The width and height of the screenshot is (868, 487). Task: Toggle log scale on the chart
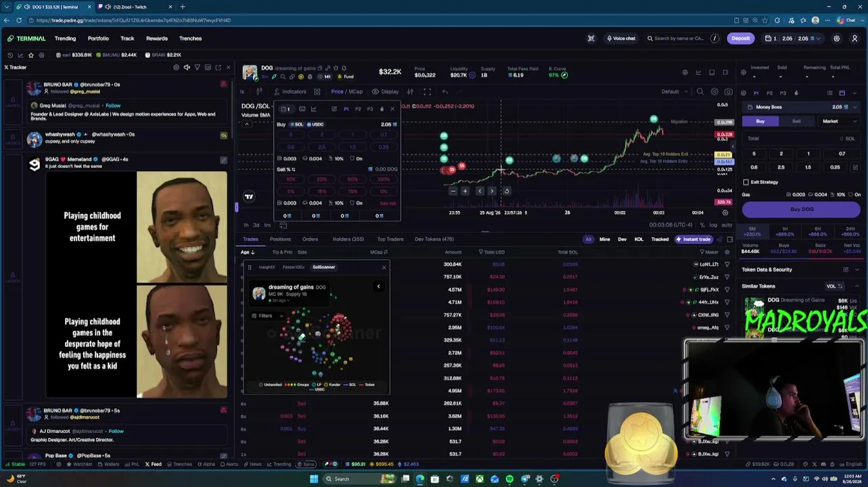pos(713,225)
